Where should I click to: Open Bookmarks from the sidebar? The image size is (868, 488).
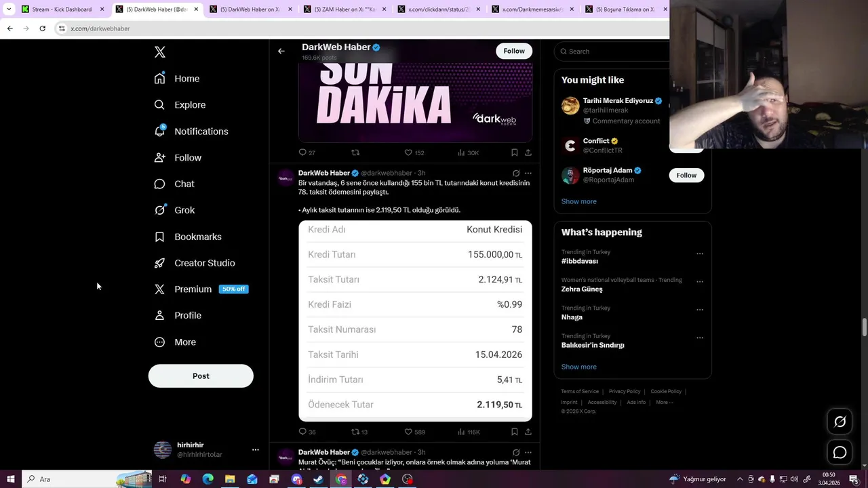188,237
